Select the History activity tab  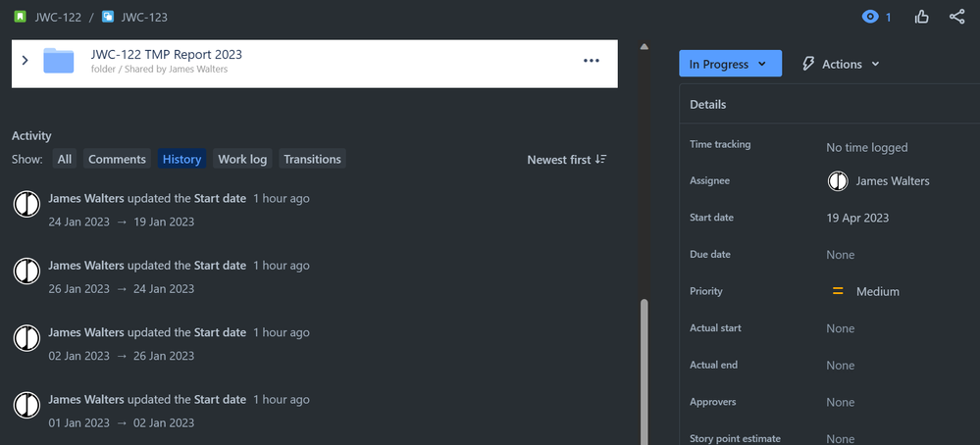[x=181, y=159]
